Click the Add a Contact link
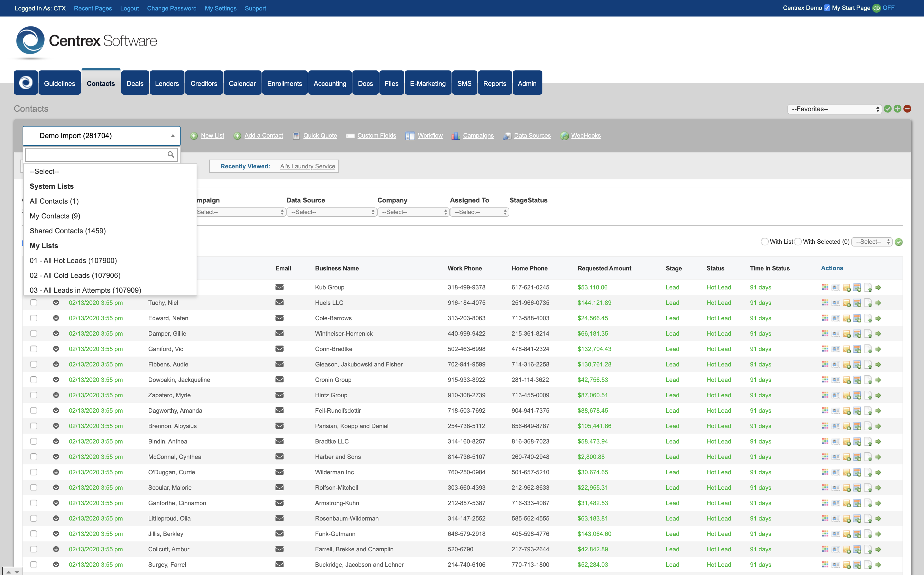The width and height of the screenshot is (924, 575). tap(264, 135)
